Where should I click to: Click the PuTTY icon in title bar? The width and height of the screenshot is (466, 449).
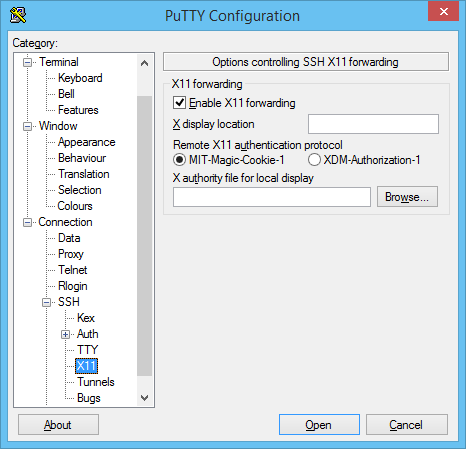18,16
